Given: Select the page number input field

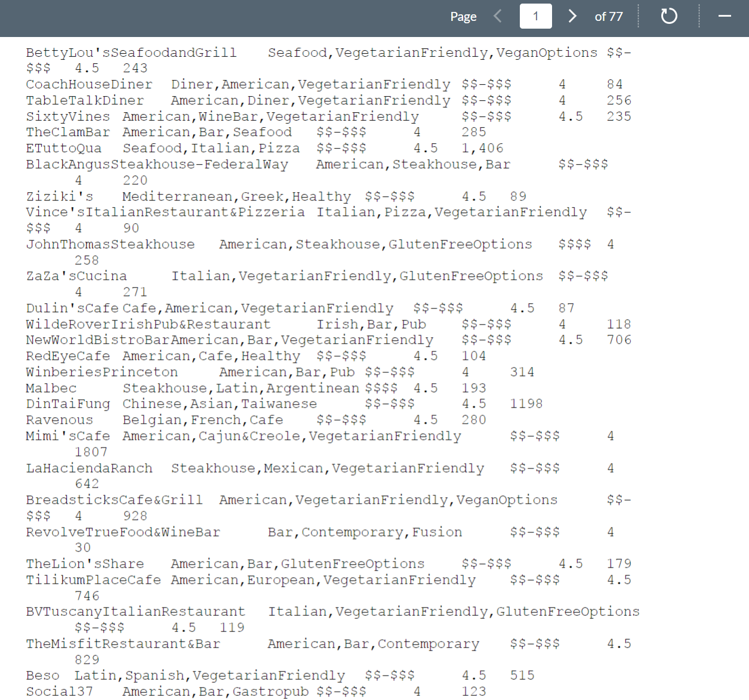Looking at the screenshot, I should click(535, 17).
